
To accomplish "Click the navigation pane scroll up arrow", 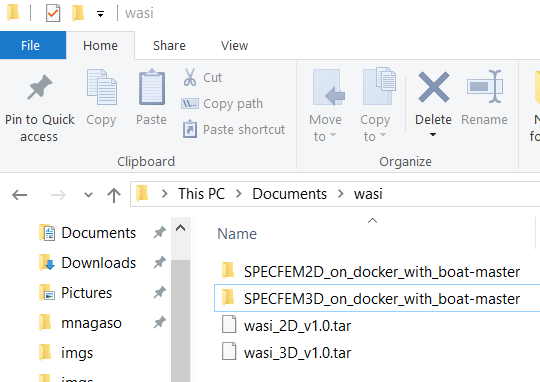I will pos(180,228).
